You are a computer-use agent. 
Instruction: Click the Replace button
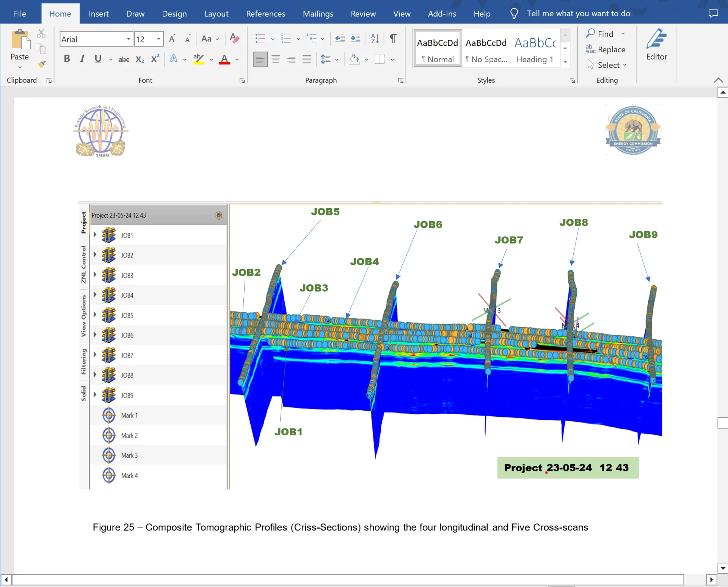point(606,49)
